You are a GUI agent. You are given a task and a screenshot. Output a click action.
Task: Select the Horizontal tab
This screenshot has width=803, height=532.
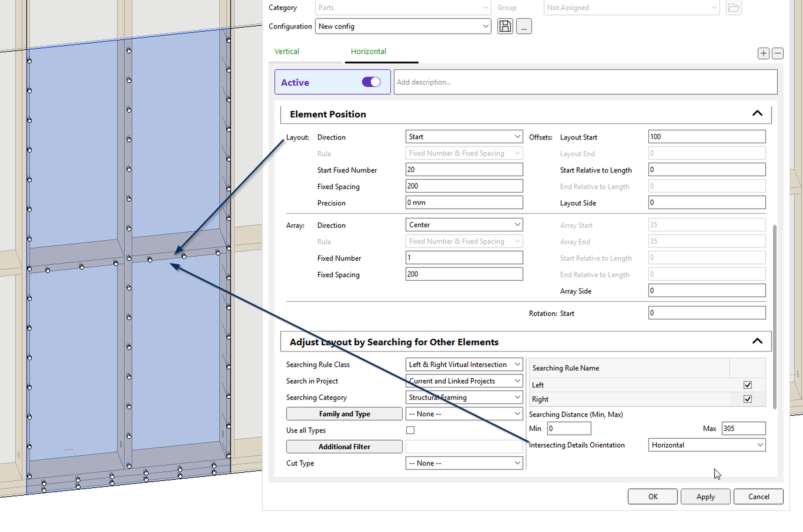(x=368, y=51)
